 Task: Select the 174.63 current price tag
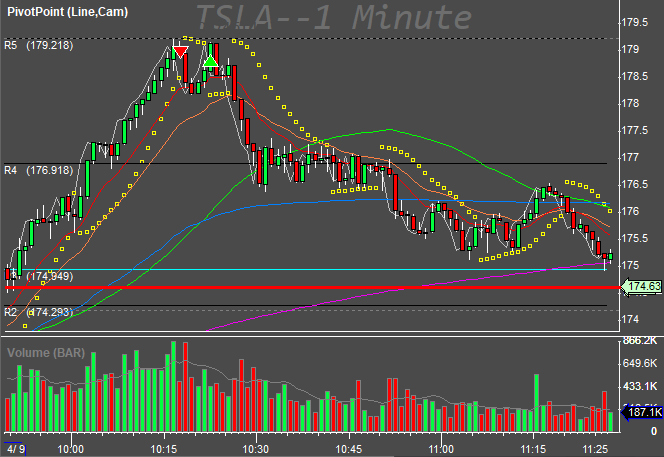click(x=644, y=287)
